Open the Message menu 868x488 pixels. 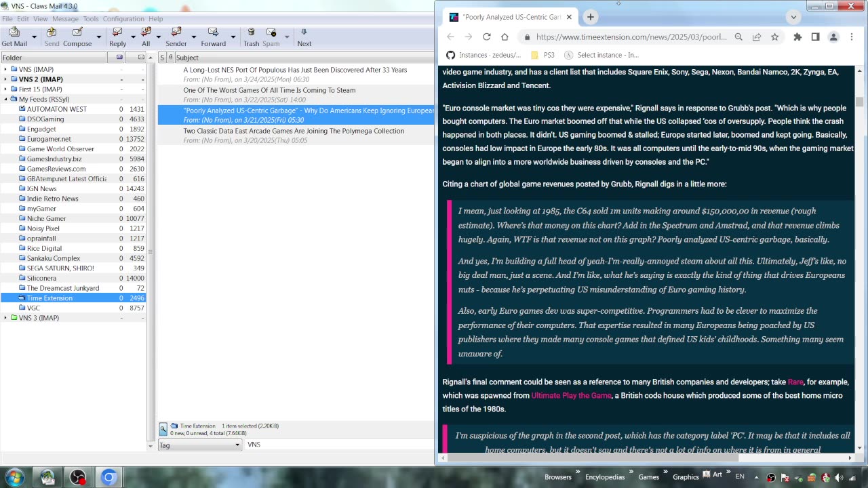[x=65, y=19]
